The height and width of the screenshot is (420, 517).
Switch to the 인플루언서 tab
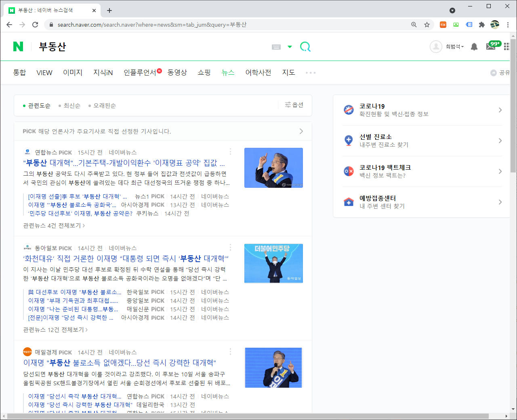pyautogui.click(x=140, y=72)
